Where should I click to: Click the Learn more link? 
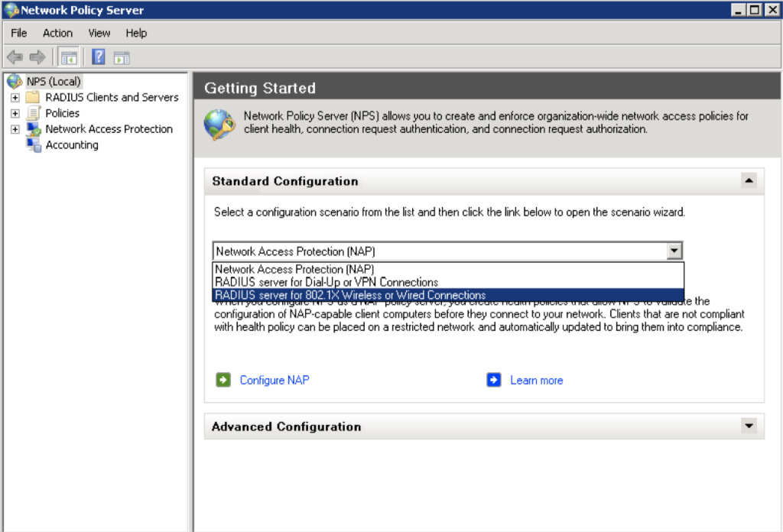pos(536,381)
